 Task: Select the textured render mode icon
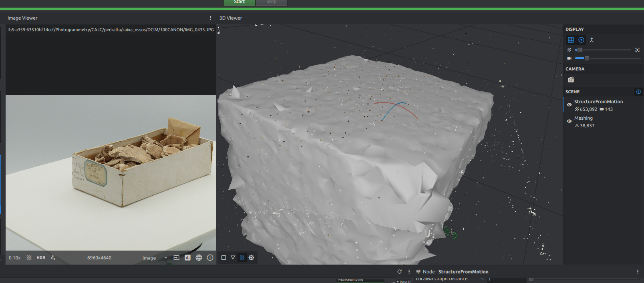242,258
